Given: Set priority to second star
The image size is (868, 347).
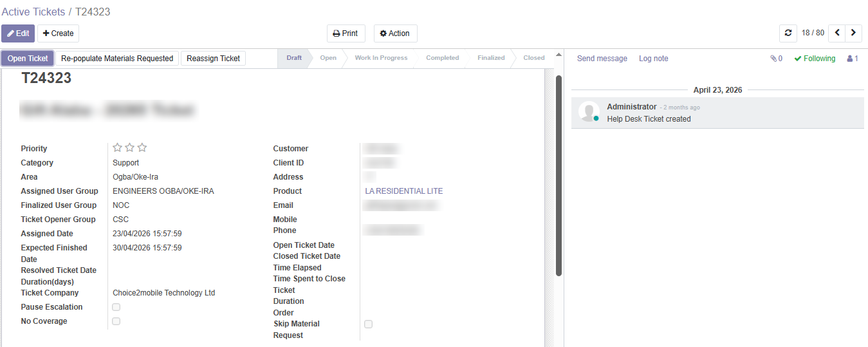Looking at the screenshot, I should pyautogui.click(x=130, y=147).
